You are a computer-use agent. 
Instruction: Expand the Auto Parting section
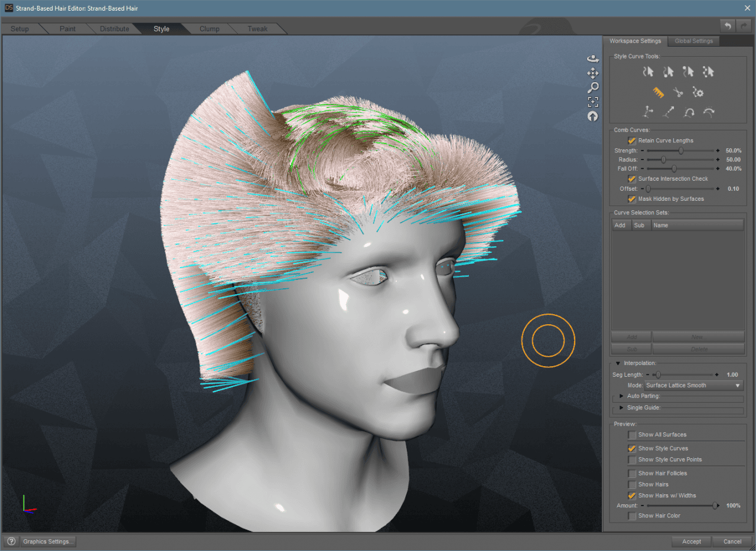point(621,396)
